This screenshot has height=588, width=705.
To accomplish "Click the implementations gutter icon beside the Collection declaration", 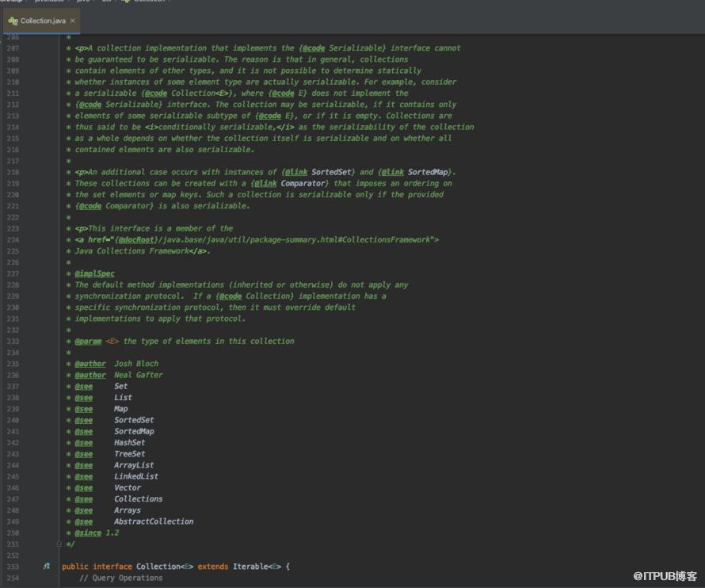I will point(46,566).
